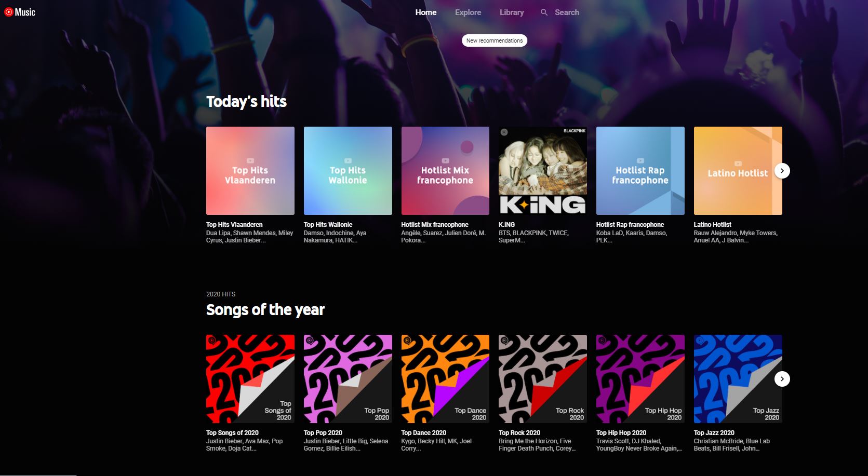Click the Hotlist Mix francophone cover art
The height and width of the screenshot is (476, 868).
tap(445, 171)
